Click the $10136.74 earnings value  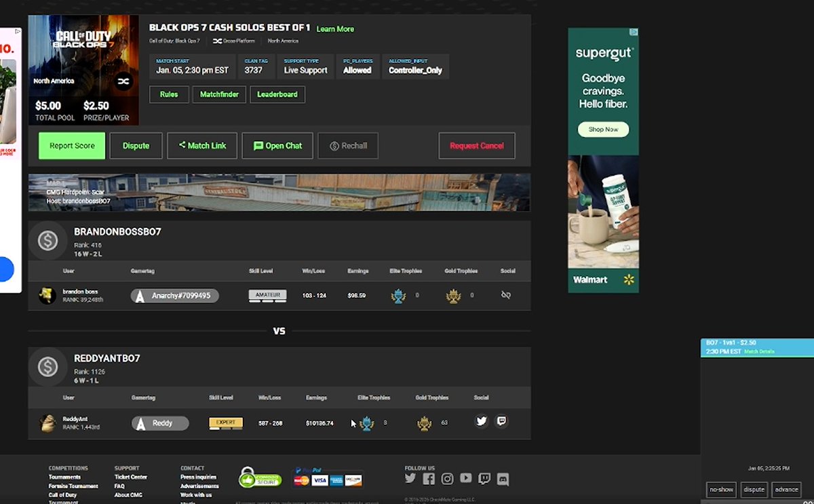319,423
